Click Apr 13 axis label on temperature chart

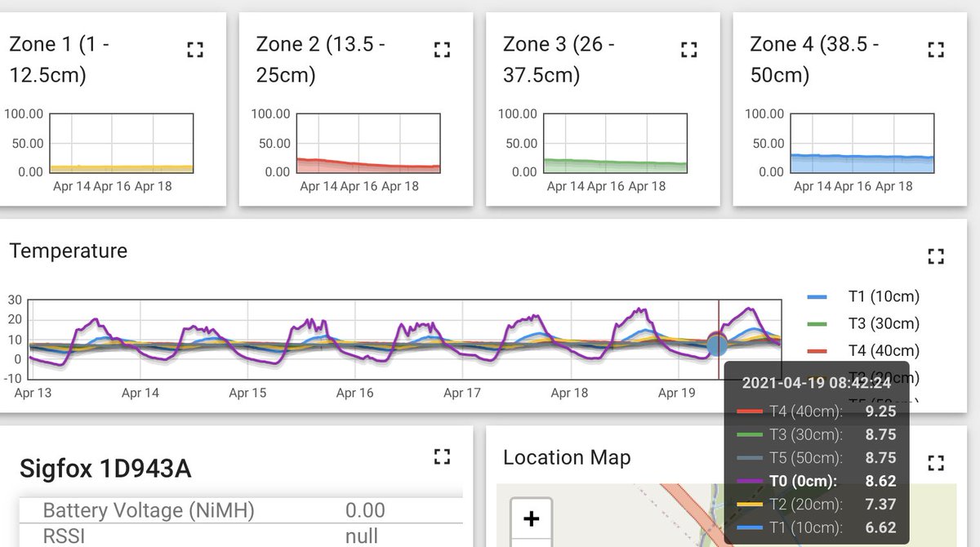tap(33, 393)
